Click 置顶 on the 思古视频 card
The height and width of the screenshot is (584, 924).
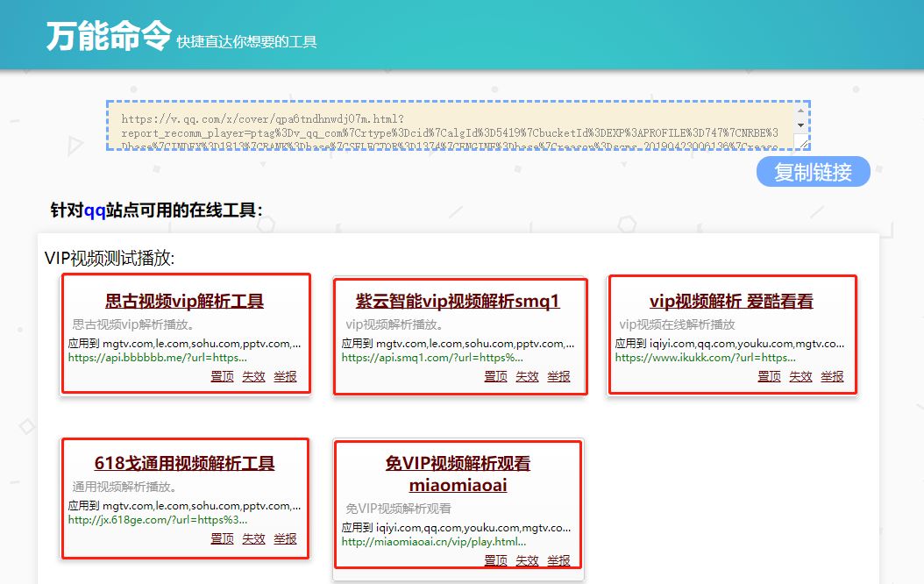(x=222, y=376)
